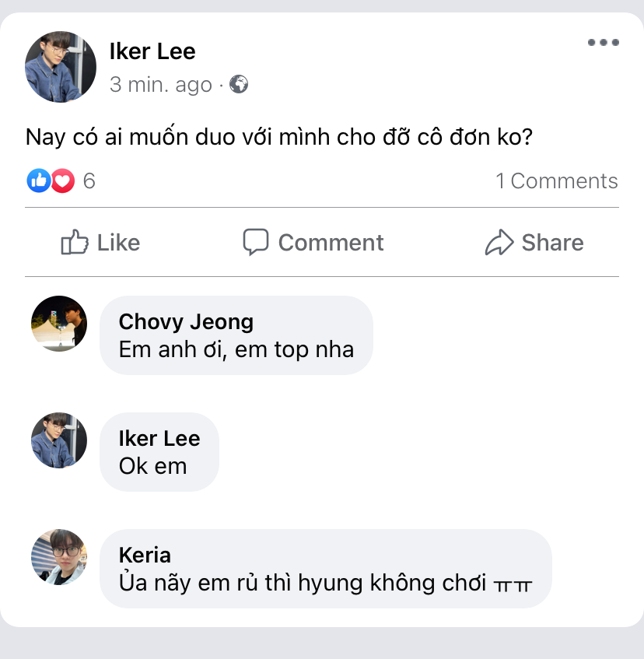Open Chovy Jeong's profile picture
The width and height of the screenshot is (644, 659).
tap(59, 324)
